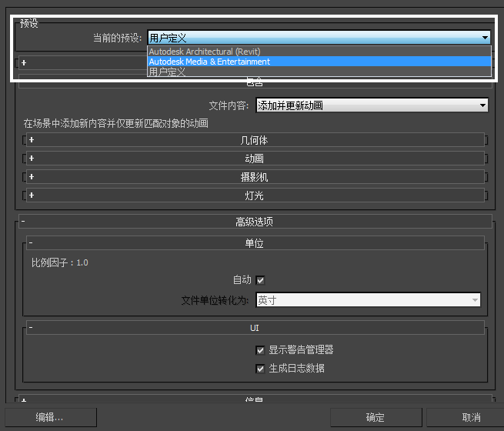Expand the 摄影机 rollout
The width and height of the screenshot is (504, 431).
coord(255,177)
